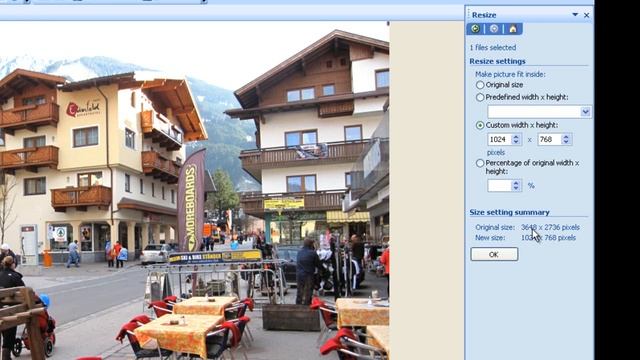Go forward in the Resize task pane
Image resolution: width=640 pixels, height=360 pixels.
pos(494,29)
